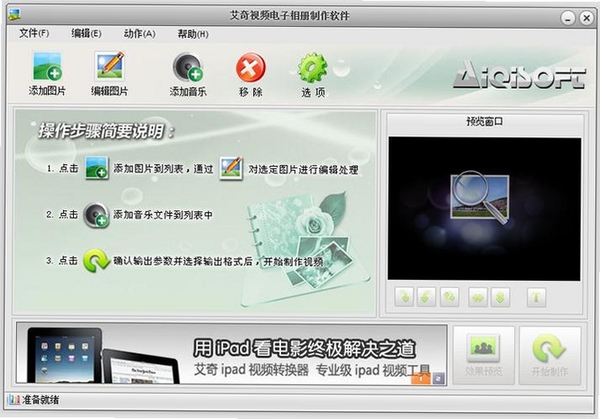
Task: Click the 效果预览 (effect preview) button
Action: tap(484, 355)
